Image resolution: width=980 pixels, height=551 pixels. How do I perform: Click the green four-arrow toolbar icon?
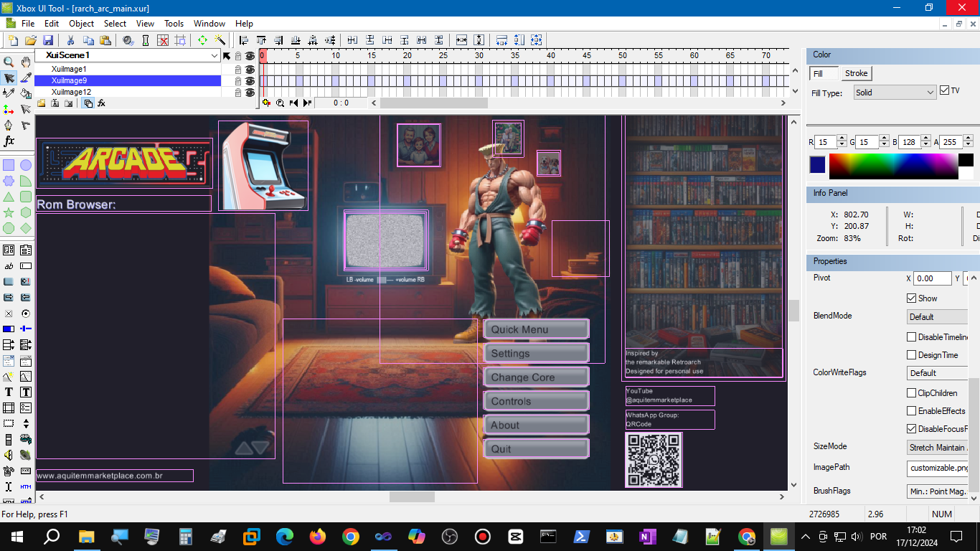(203, 40)
